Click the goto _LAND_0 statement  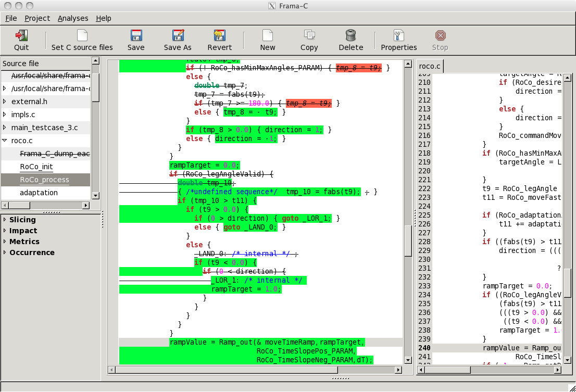tap(250, 227)
